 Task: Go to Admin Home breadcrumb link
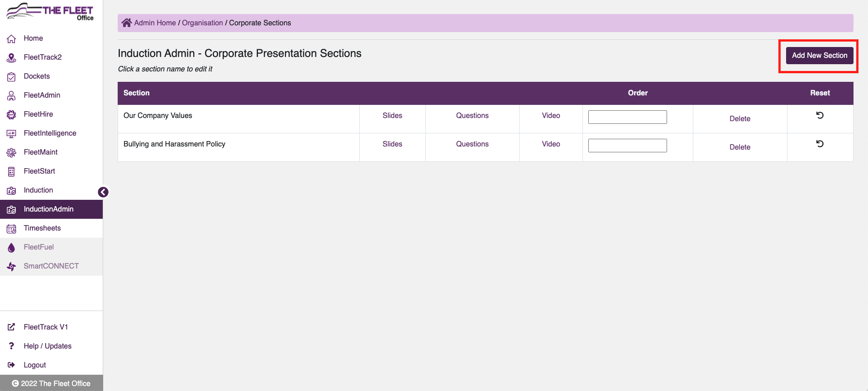[x=155, y=23]
